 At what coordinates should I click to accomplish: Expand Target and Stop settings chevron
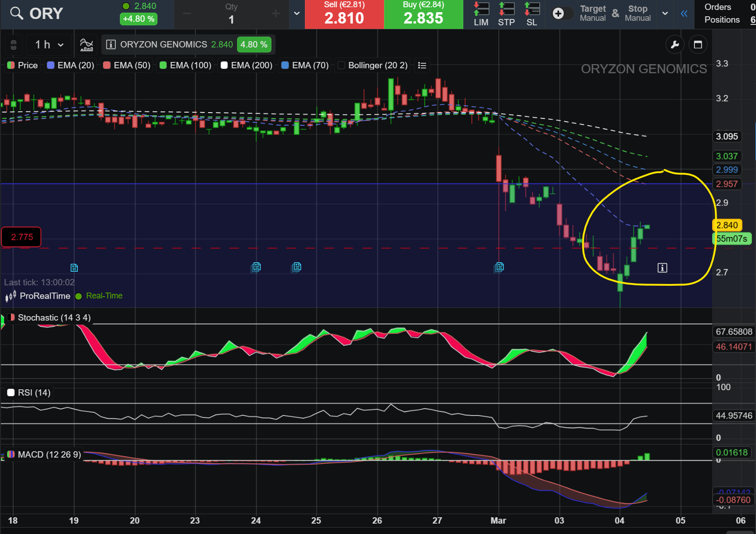665,14
